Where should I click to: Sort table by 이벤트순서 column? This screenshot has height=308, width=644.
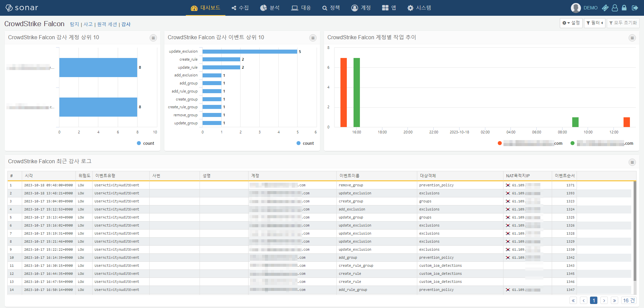[565, 176]
